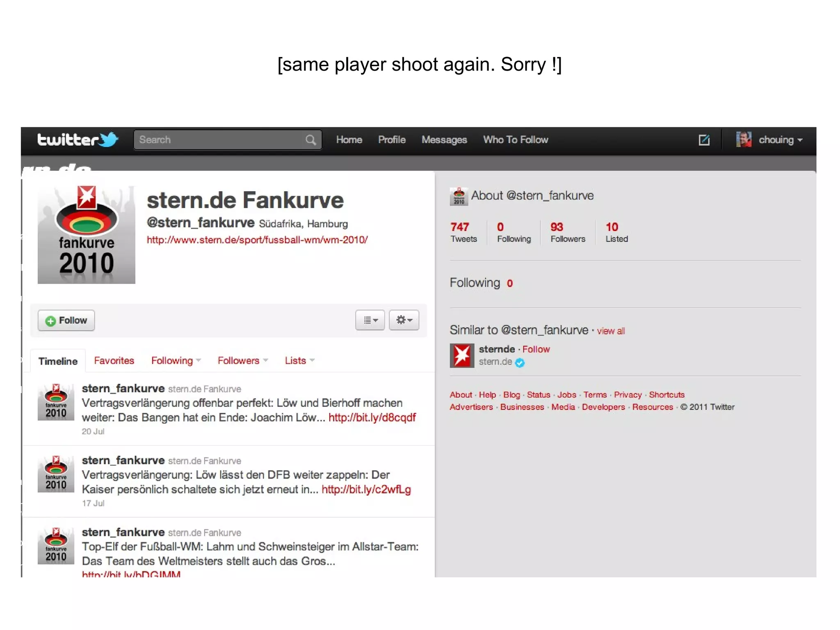Image resolution: width=840 pixels, height=630 pixels.
Task: Click the chouing user avatar
Action: 744,140
